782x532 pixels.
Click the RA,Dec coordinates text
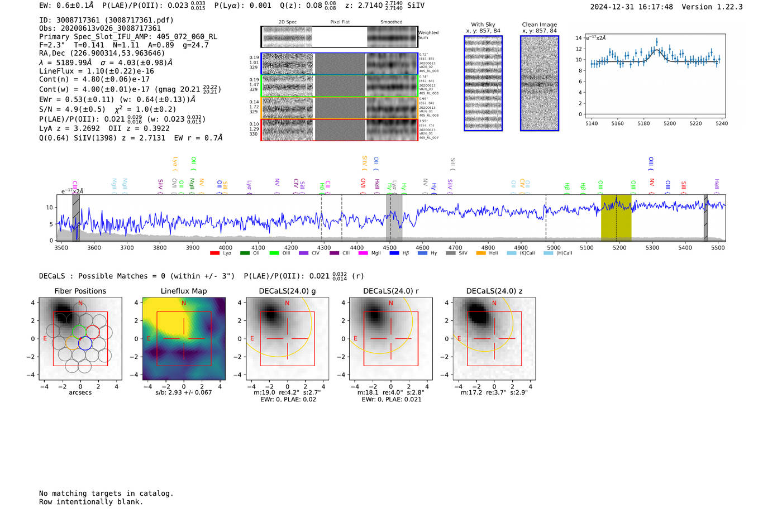point(102,54)
